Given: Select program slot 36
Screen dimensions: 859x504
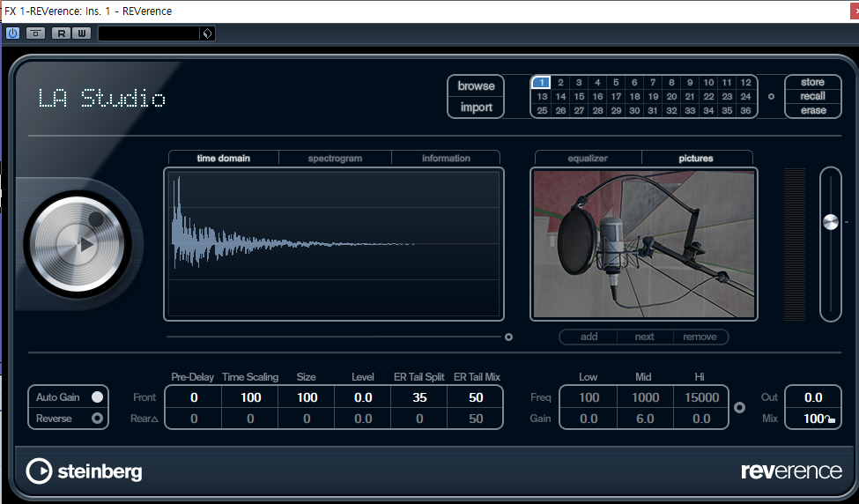Looking at the screenshot, I should click(x=745, y=111).
